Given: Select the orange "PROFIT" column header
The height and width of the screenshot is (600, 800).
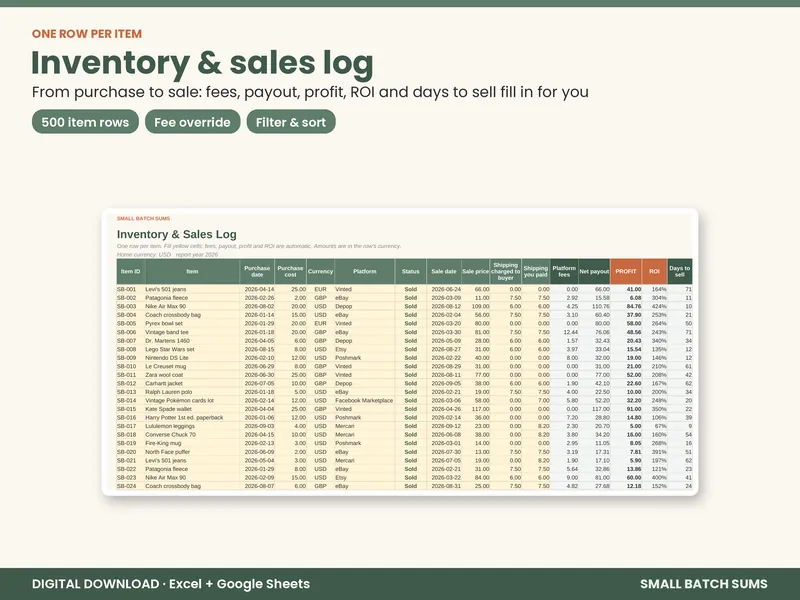Looking at the screenshot, I should click(626, 271).
